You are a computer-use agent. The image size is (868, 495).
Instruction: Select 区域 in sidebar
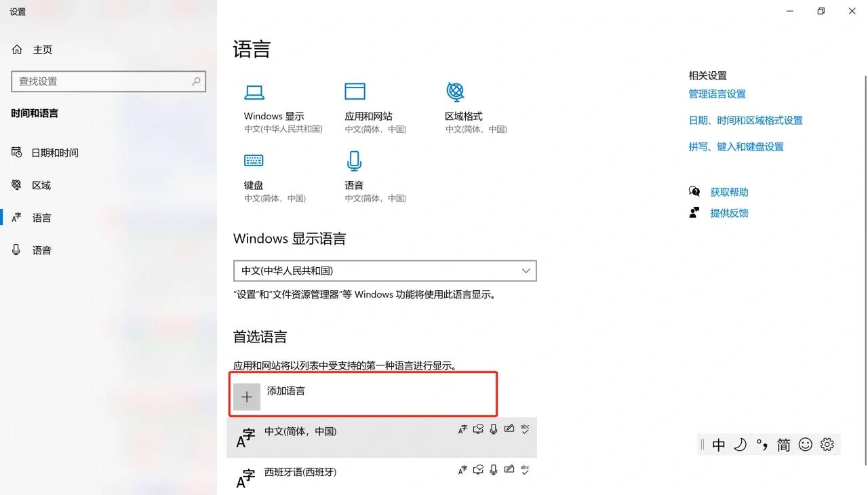tap(41, 185)
